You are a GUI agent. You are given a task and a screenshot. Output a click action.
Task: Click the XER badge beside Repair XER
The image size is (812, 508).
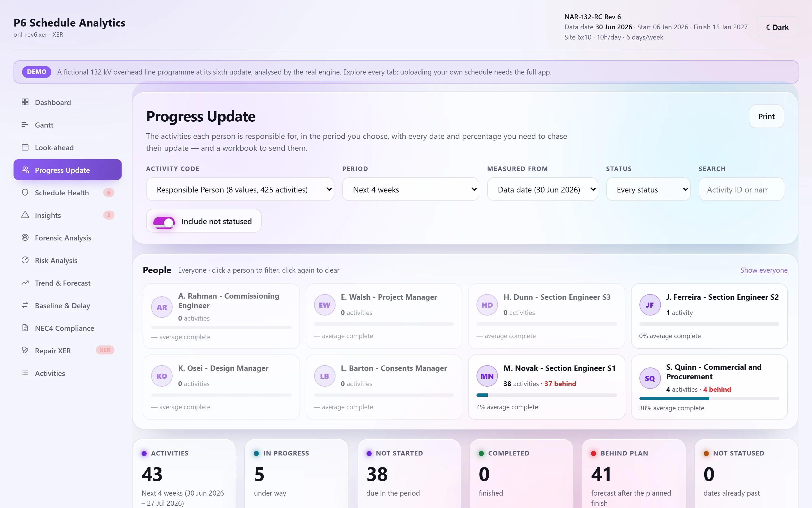click(105, 350)
